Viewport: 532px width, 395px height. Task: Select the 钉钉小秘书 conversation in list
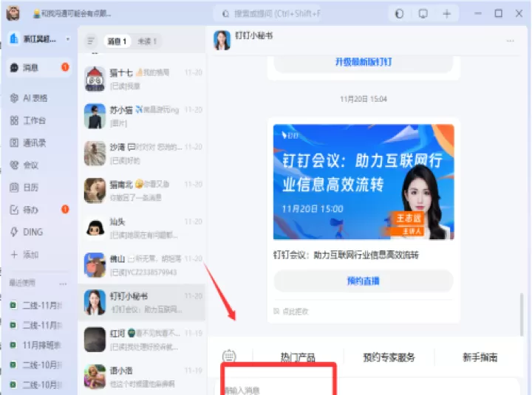[142, 303]
